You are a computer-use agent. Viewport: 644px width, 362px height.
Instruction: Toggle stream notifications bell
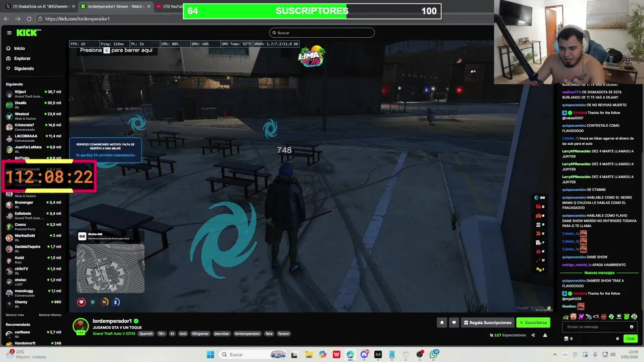click(442, 323)
